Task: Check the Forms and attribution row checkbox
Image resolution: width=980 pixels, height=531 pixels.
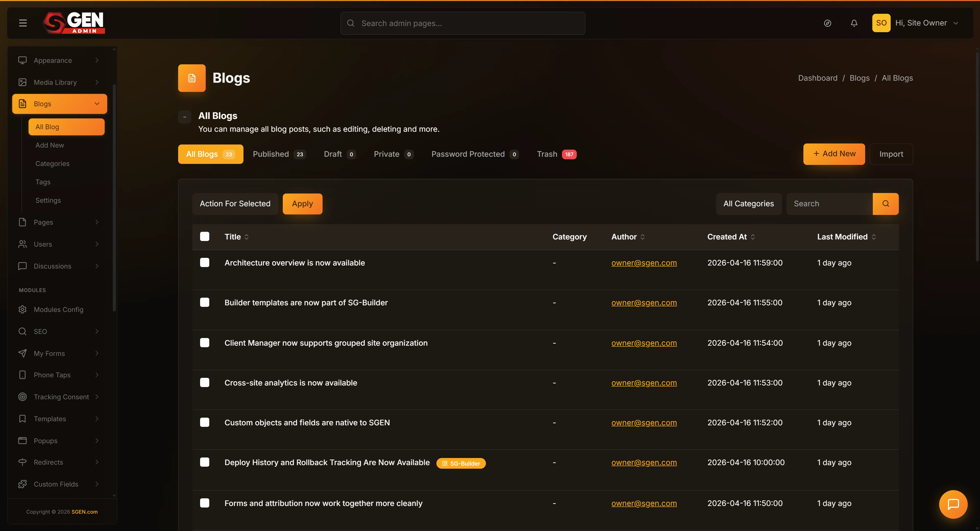Action: point(205,503)
